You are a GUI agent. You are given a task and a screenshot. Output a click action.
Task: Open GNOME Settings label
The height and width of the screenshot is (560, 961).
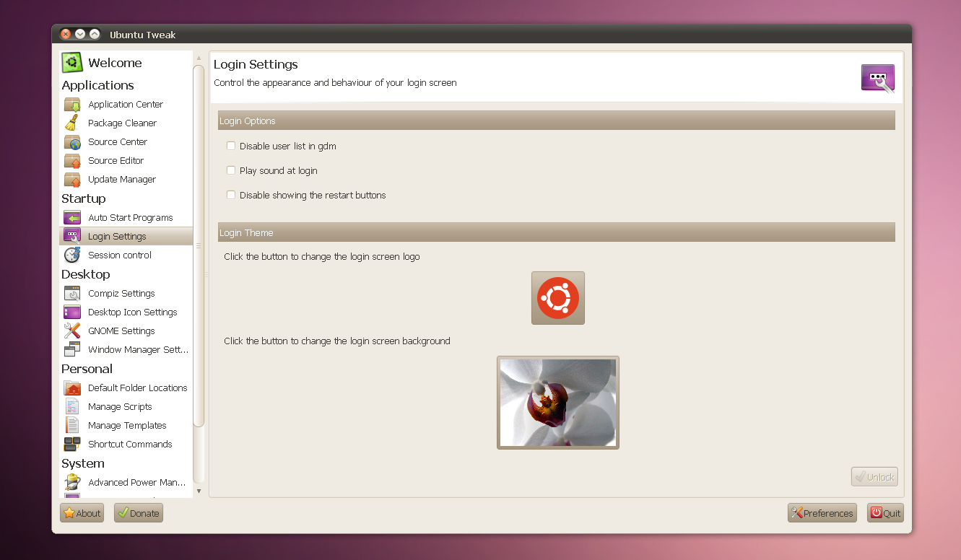(121, 331)
